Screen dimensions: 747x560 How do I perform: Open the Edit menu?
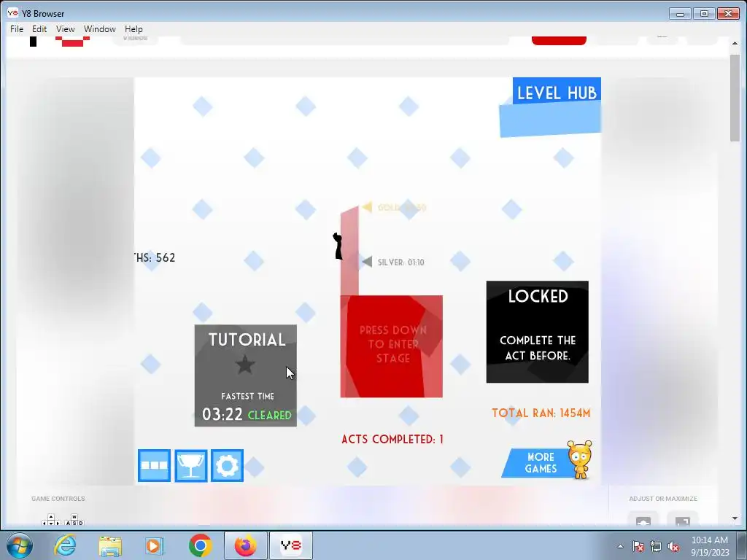[x=39, y=29]
